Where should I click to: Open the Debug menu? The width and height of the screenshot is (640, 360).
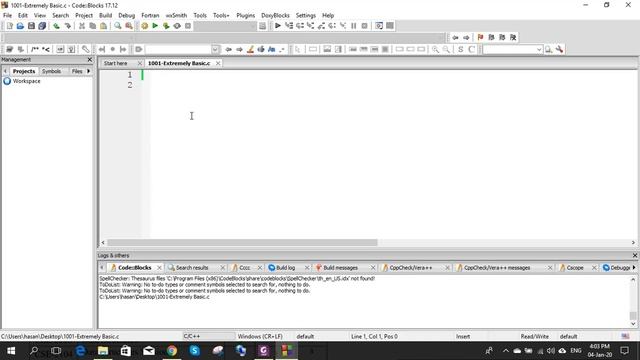pos(127,15)
